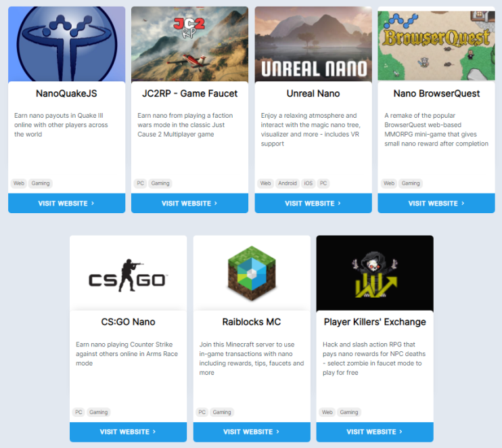Click the Web tag on NanoQuakeJS card
Screen dimensions: 502x448
(18, 183)
